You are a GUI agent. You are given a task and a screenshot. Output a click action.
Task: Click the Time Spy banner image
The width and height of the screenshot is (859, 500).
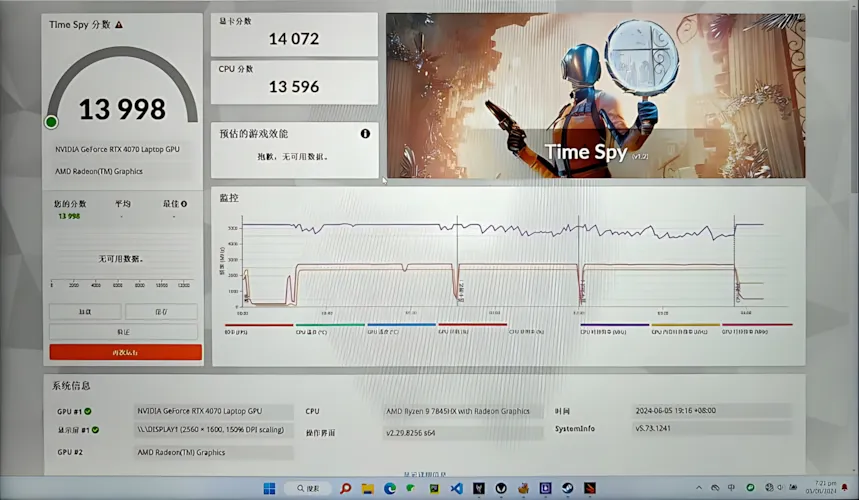coord(596,96)
